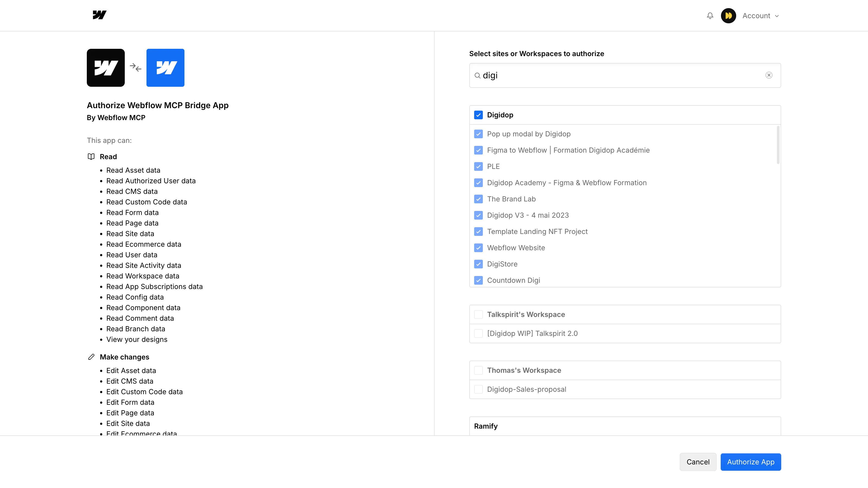This screenshot has height=488, width=868.
Task: Click the Read book icon
Action: coord(91,157)
